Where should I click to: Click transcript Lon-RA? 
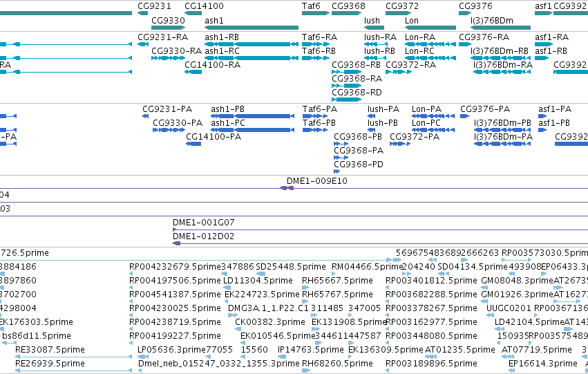tap(430, 44)
